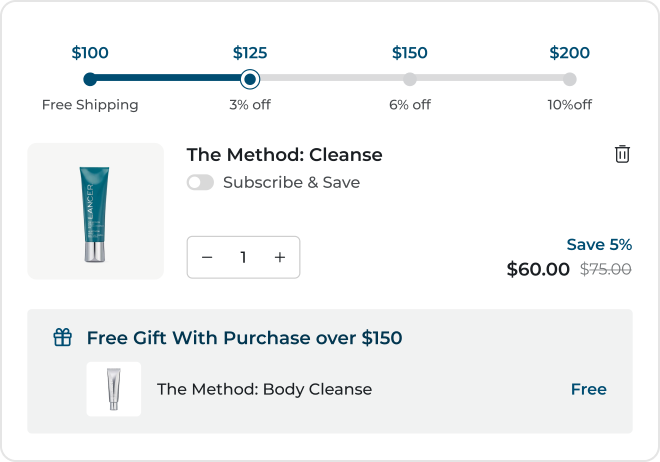
Task: Click the 10% off tier label
Action: (569, 105)
